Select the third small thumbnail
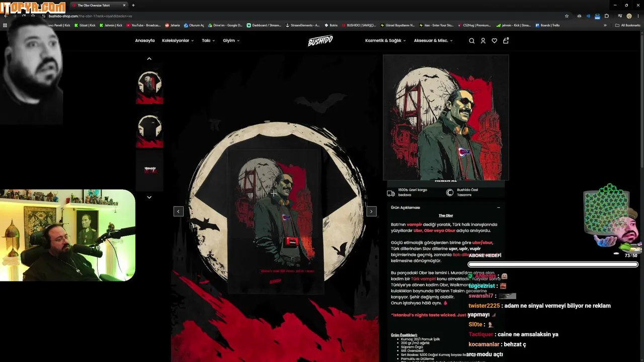The height and width of the screenshot is (362, 644). point(149,170)
